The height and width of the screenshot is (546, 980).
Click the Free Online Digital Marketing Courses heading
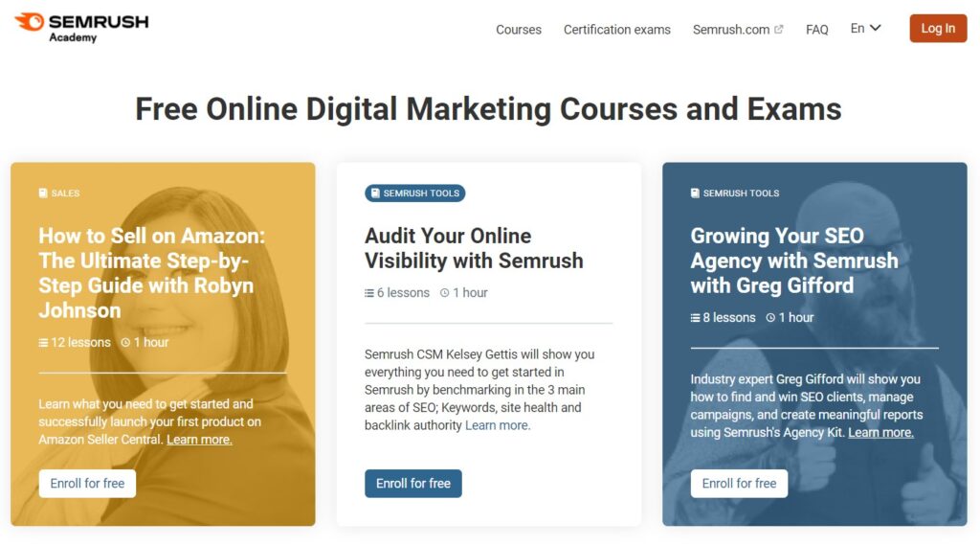click(x=489, y=109)
